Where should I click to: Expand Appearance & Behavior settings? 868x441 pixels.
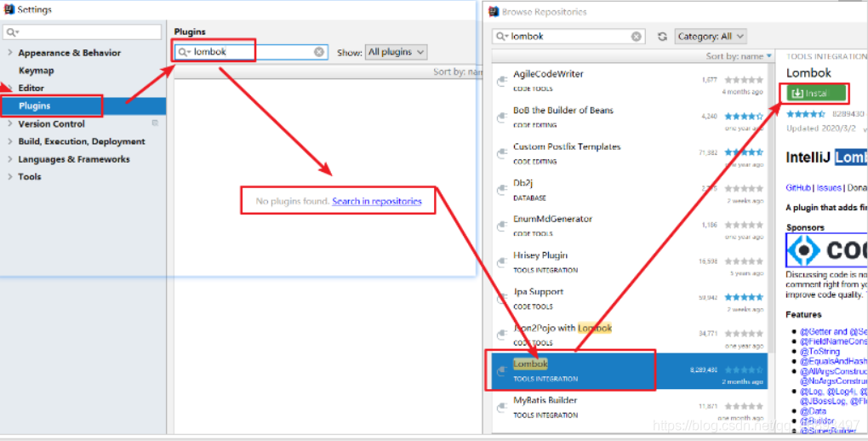pyautogui.click(x=10, y=53)
